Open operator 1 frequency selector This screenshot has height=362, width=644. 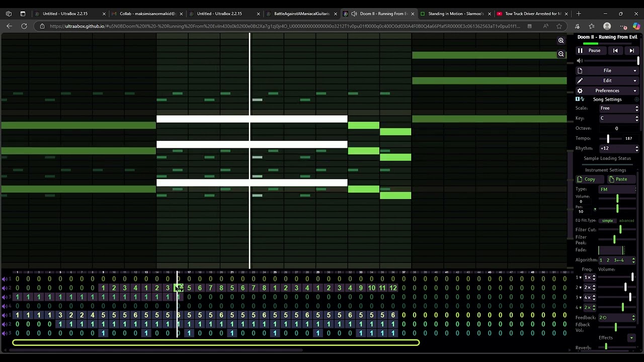589,278
